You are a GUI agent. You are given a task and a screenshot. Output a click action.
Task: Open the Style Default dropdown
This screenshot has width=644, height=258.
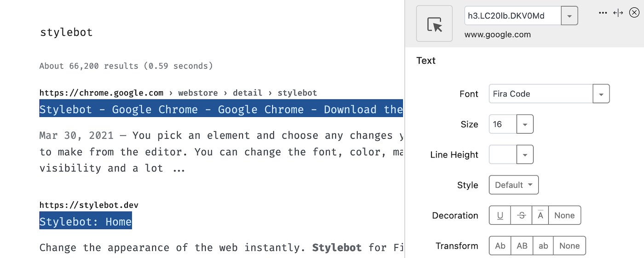tap(513, 185)
